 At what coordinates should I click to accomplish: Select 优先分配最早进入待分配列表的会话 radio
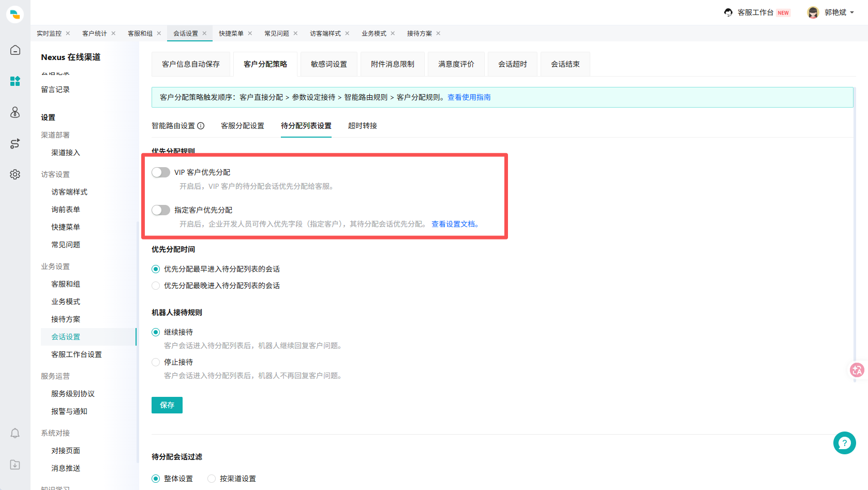pos(156,269)
